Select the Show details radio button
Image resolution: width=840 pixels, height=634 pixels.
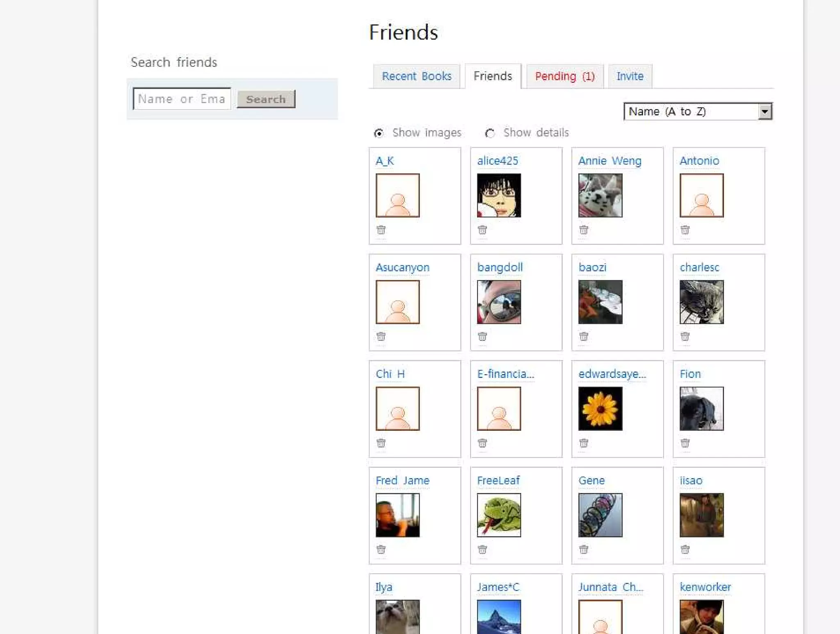[x=490, y=133]
